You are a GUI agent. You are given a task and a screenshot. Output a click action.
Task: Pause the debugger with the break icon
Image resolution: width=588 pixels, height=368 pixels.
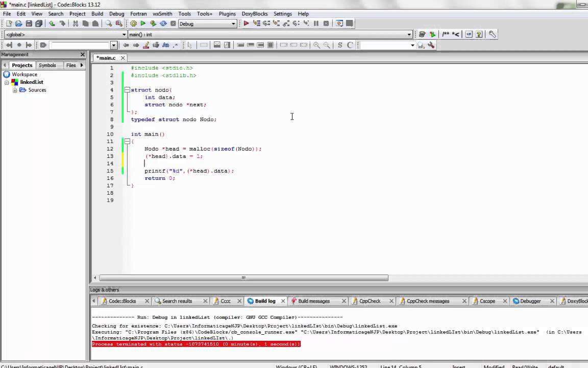tap(316, 24)
